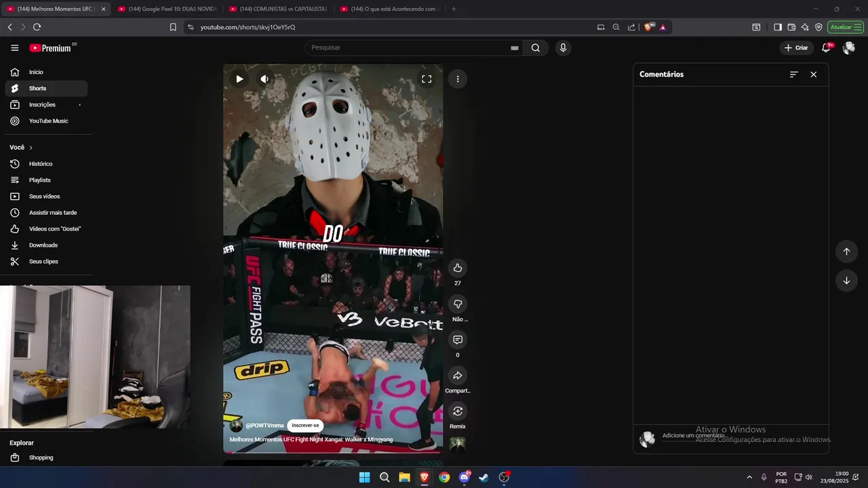The height and width of the screenshot is (488, 868).
Task: Go to the next Short with down arrow
Action: pos(846,281)
